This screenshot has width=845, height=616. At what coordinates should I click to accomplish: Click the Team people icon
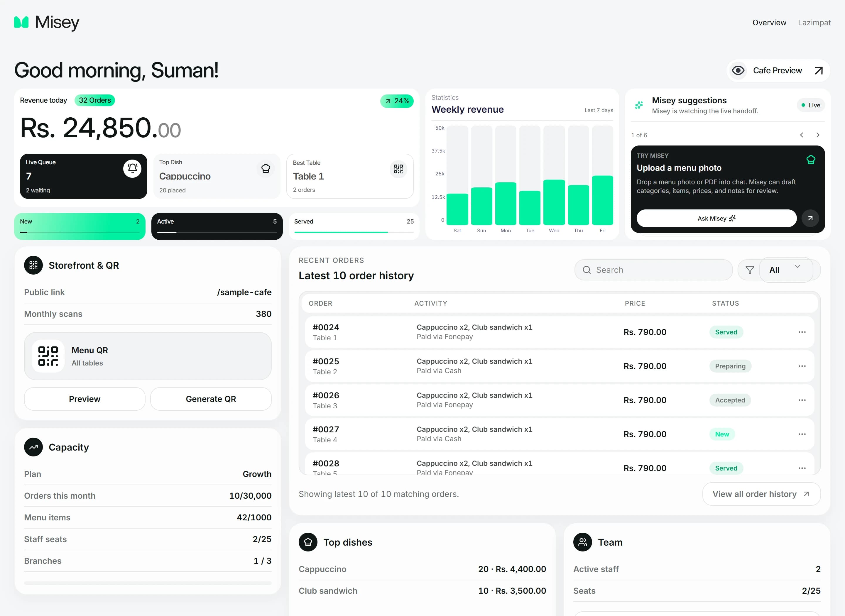click(x=583, y=542)
